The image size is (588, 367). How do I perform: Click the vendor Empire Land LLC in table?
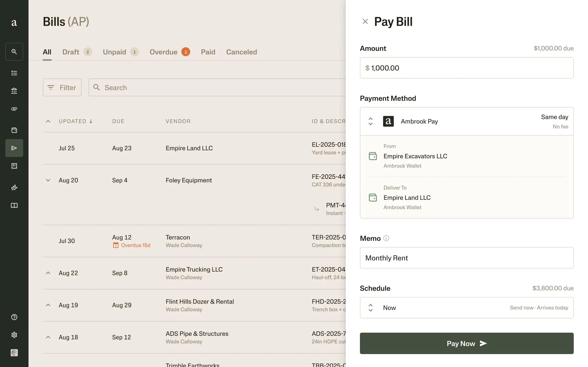tap(189, 148)
